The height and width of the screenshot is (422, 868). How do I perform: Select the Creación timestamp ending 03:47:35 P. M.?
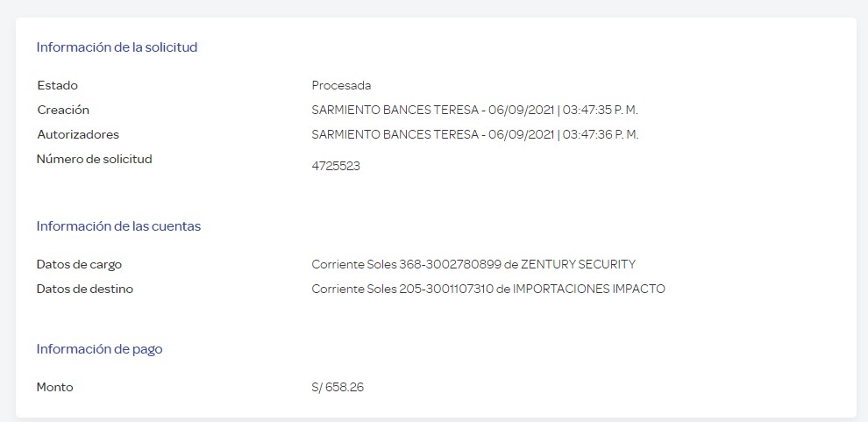click(475, 110)
